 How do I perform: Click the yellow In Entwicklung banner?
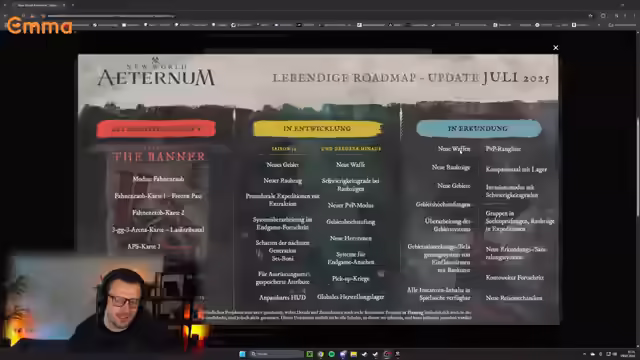pyautogui.click(x=318, y=129)
